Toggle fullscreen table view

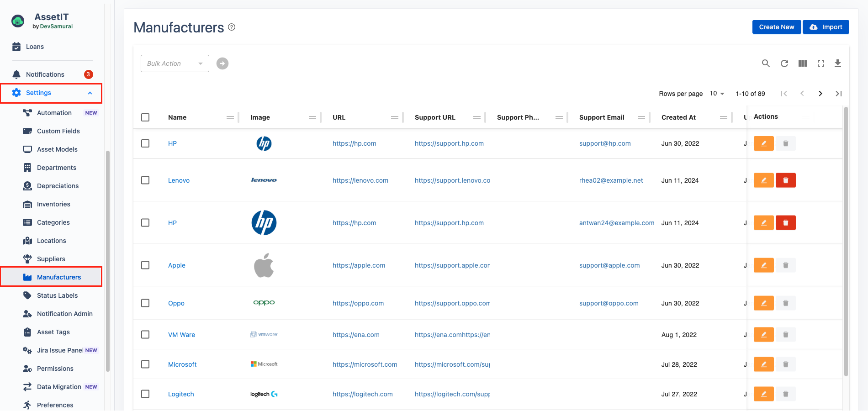tap(820, 63)
